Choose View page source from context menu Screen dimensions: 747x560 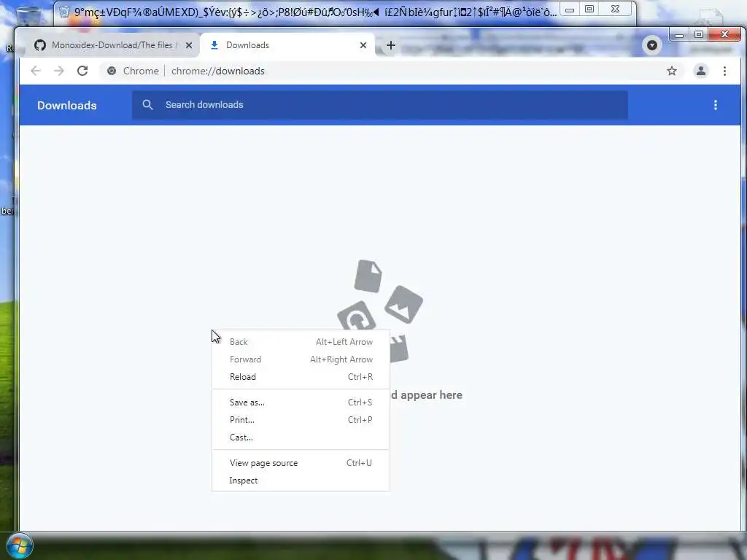(x=301, y=463)
